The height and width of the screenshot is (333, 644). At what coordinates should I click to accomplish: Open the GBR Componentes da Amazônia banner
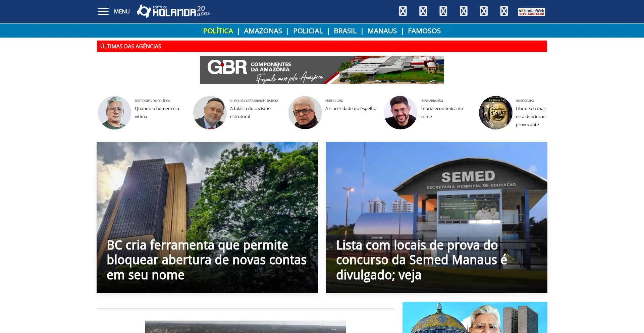click(322, 70)
